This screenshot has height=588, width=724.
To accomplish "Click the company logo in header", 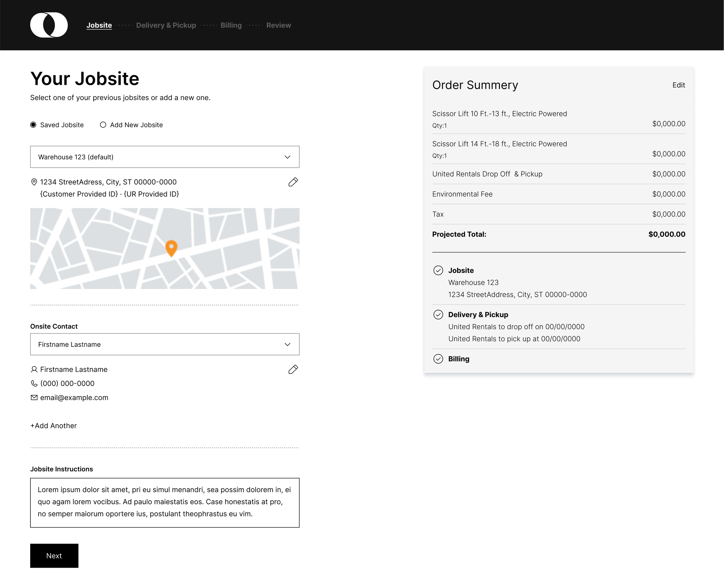I will (x=49, y=25).
